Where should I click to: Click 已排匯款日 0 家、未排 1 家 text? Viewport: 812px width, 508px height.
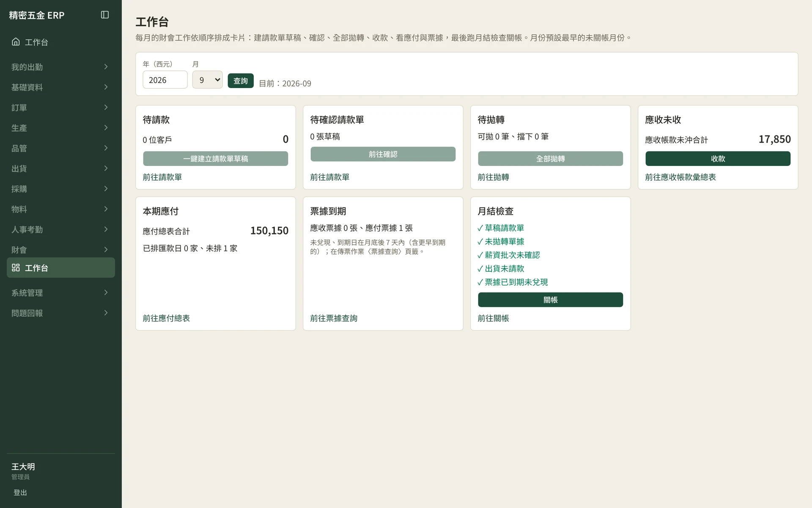click(x=190, y=248)
